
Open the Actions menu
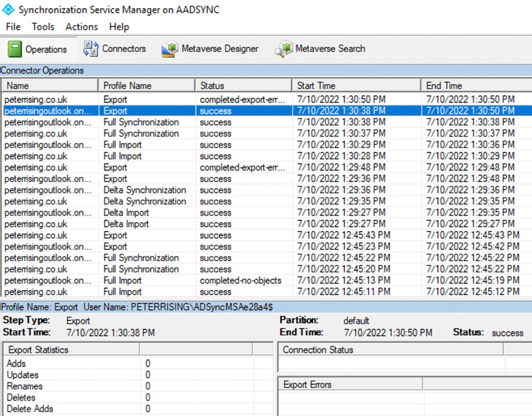click(82, 27)
